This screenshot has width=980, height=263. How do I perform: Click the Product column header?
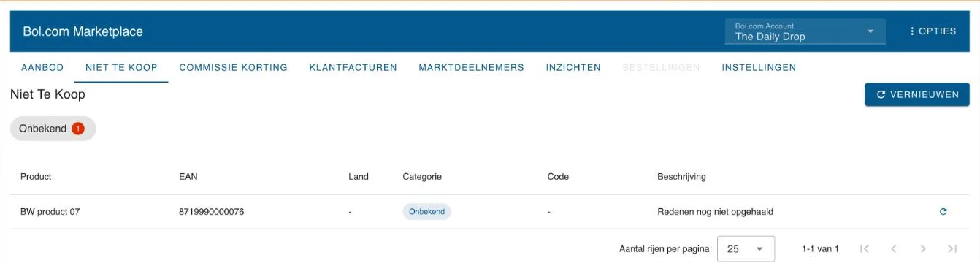[x=36, y=176]
